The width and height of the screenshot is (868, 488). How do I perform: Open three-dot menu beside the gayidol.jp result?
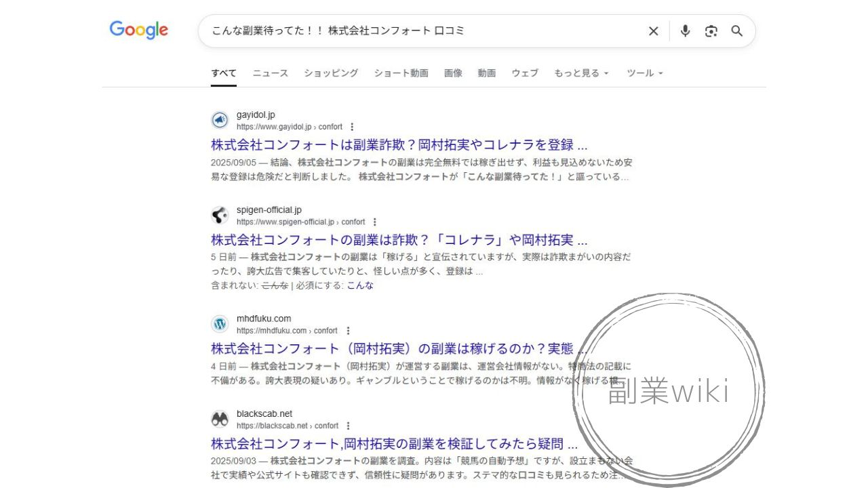[x=352, y=127]
